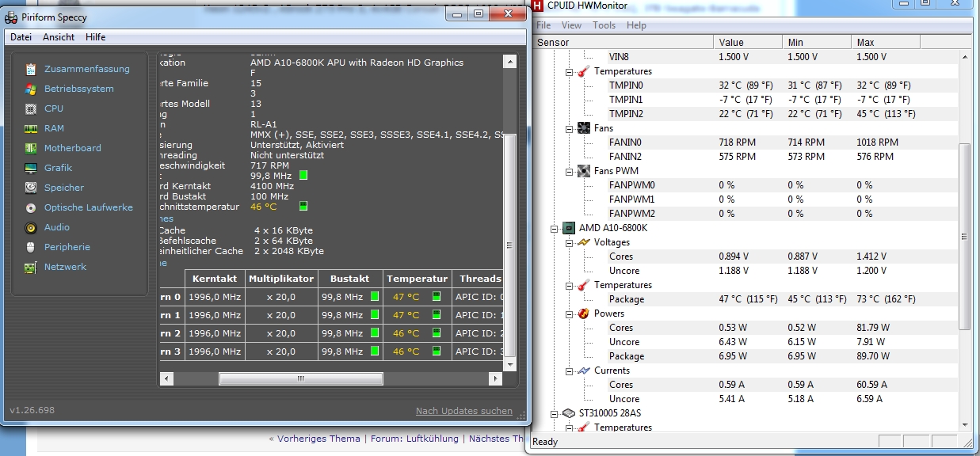Click HWMonitor vertical scrollbar thumb
Screen dimensions: 980x456
(x=963, y=237)
